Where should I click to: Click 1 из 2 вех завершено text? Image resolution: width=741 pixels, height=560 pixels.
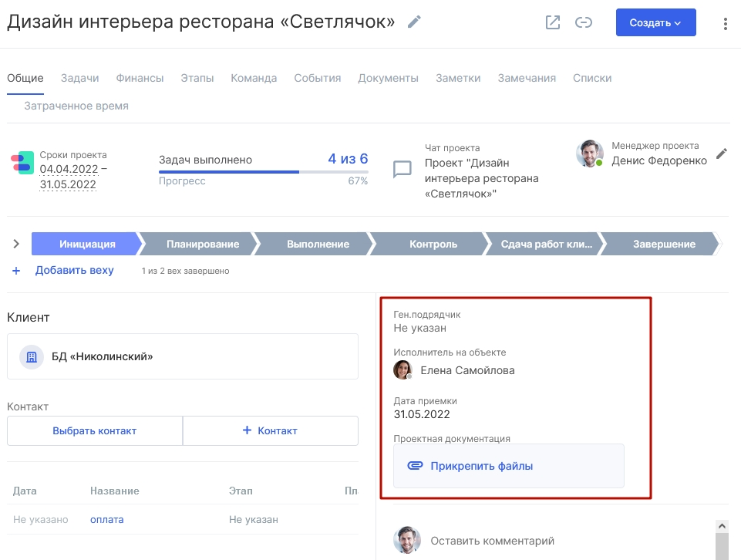[x=185, y=272]
